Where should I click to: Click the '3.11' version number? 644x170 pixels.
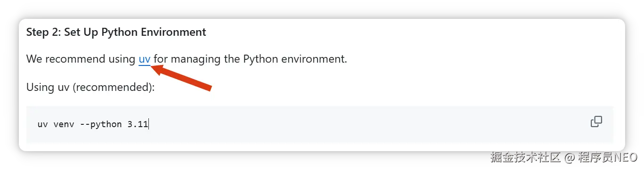coord(138,125)
